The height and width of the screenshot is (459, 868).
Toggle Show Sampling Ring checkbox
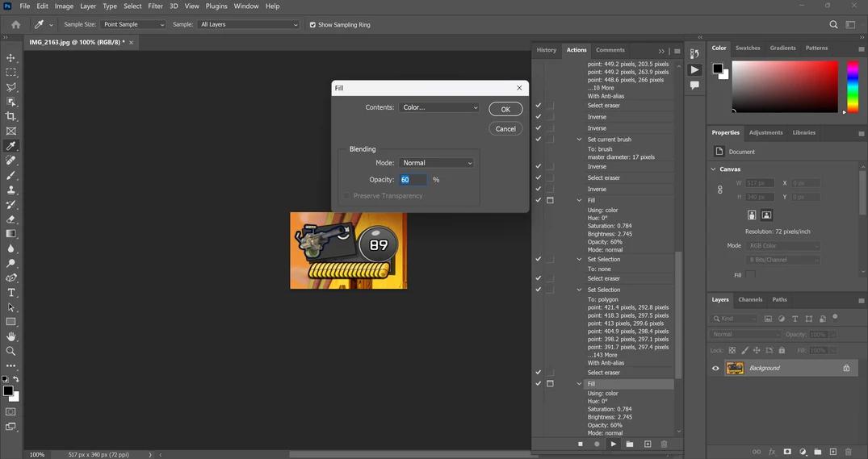pyautogui.click(x=313, y=25)
